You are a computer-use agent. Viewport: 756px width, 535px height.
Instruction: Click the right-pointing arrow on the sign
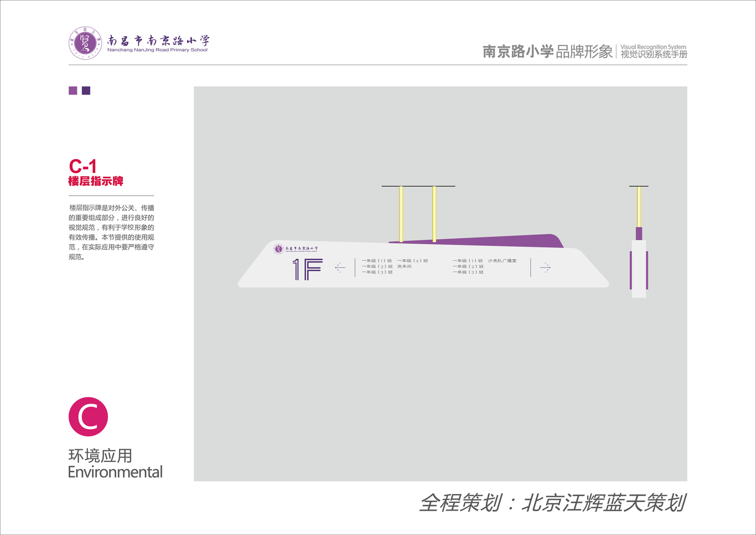pos(545,267)
